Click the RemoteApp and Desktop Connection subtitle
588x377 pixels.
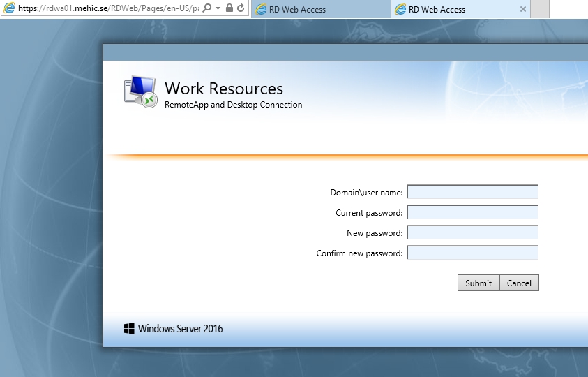pyautogui.click(x=233, y=105)
